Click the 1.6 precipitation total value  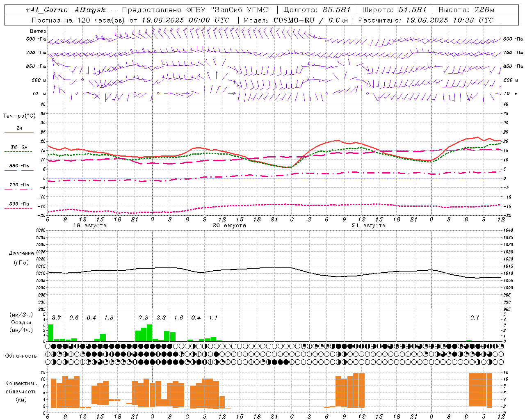(178, 317)
